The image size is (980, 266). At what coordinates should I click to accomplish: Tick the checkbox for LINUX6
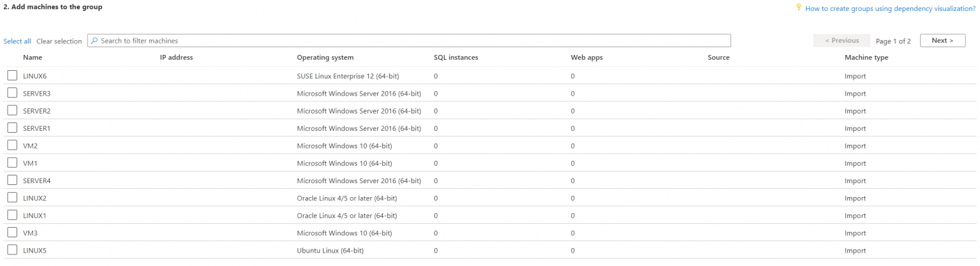coord(12,76)
